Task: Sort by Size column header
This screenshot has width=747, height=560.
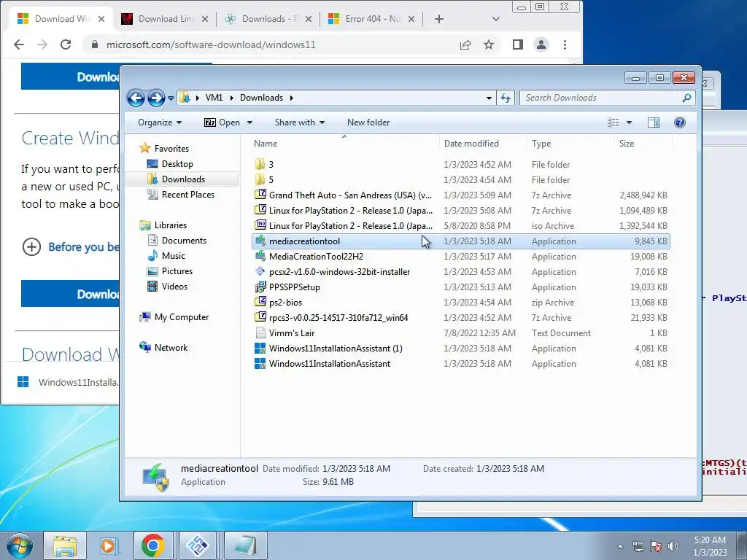Action: (627, 144)
